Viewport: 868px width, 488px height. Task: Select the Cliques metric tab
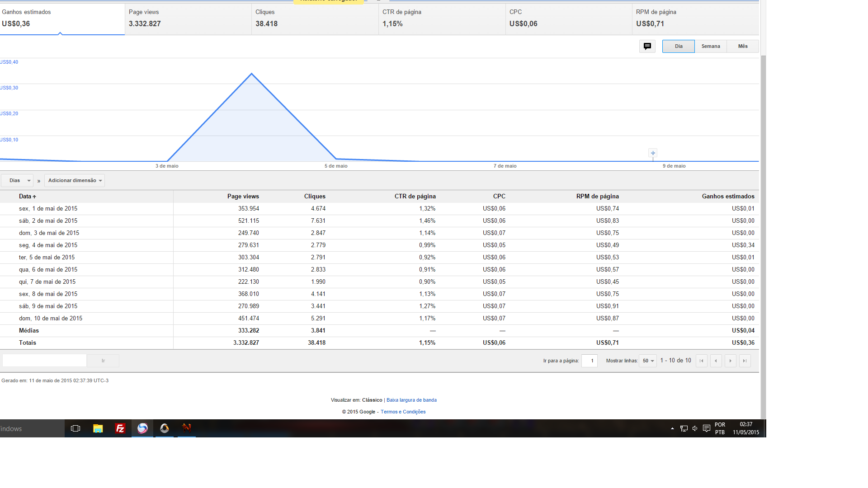click(x=315, y=19)
